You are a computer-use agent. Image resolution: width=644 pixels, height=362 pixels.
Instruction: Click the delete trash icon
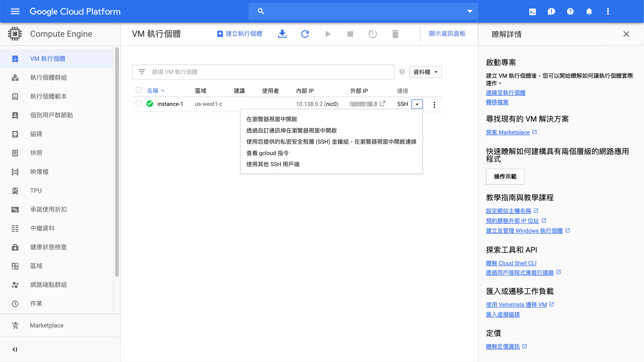tap(395, 34)
